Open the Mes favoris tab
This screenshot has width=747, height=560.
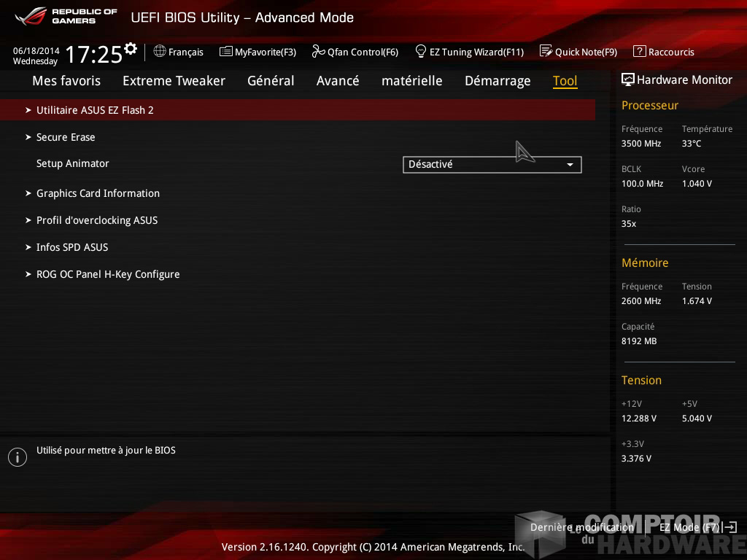click(66, 81)
